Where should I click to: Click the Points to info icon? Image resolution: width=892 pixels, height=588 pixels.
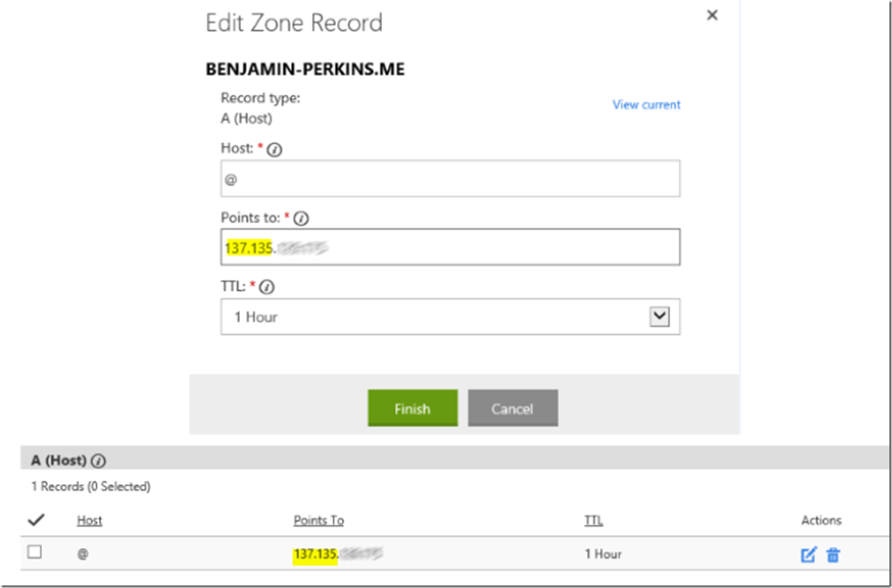[x=301, y=219]
